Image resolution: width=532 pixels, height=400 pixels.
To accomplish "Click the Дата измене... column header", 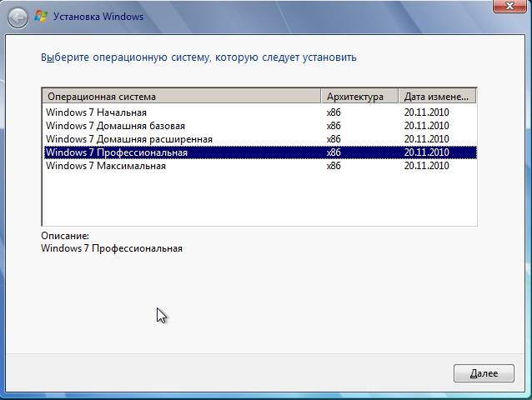I will click(x=437, y=96).
